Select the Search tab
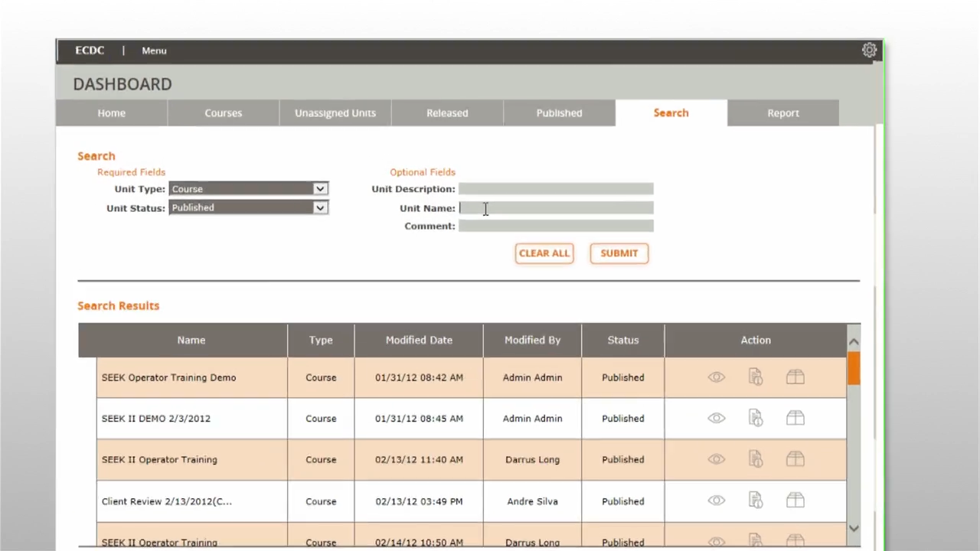The height and width of the screenshot is (551, 980). click(671, 112)
